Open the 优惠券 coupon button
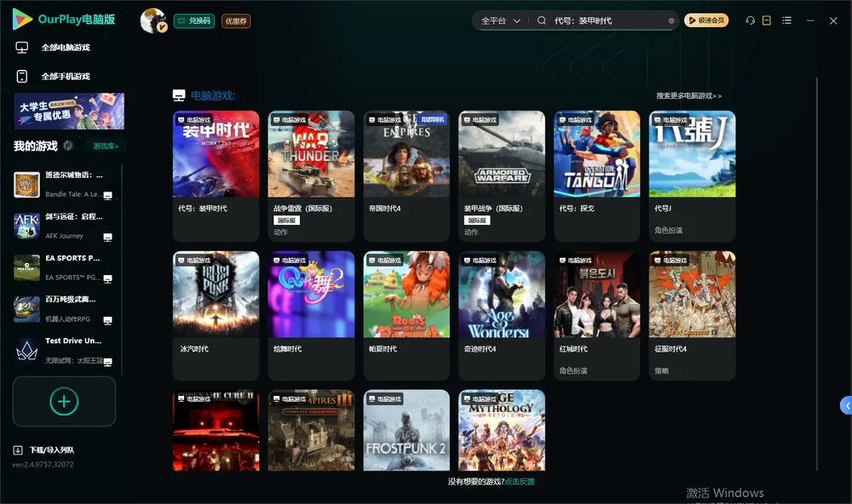 (236, 21)
